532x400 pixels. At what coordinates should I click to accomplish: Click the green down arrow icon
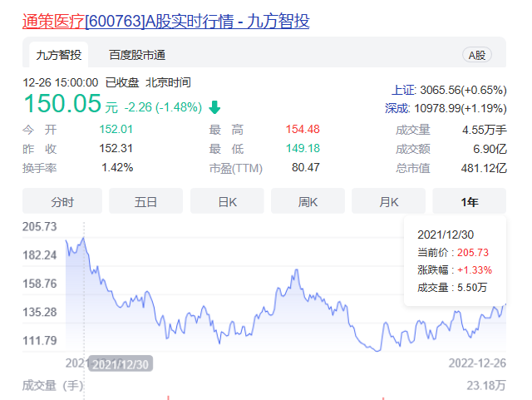pos(214,107)
